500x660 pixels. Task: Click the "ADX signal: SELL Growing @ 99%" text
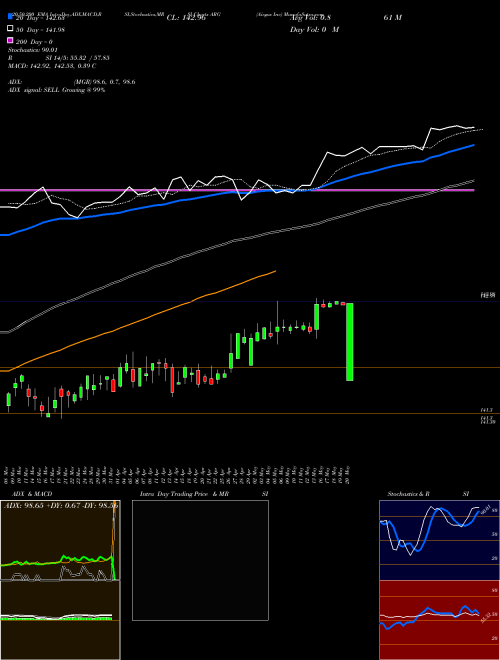tap(56, 90)
